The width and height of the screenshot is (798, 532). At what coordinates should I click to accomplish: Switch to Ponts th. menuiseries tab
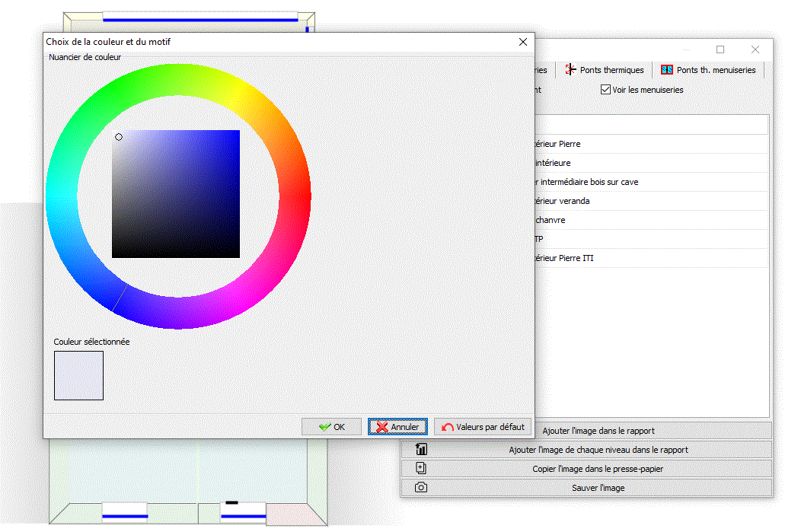tap(716, 70)
